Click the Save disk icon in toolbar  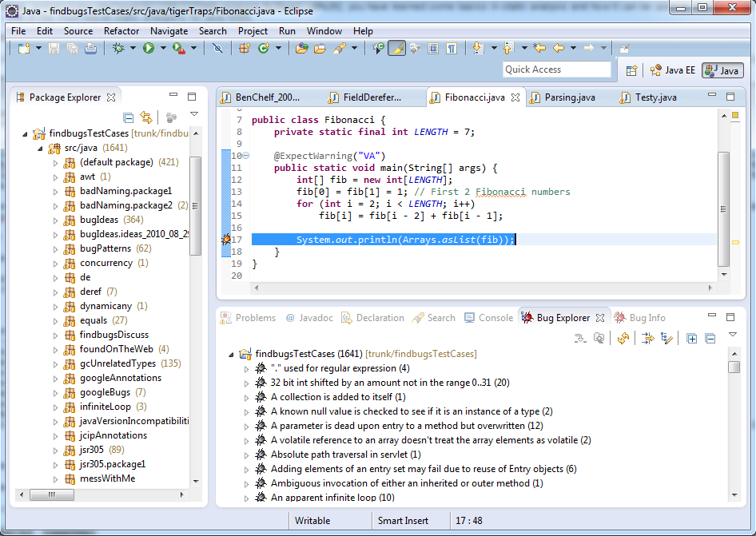54,49
